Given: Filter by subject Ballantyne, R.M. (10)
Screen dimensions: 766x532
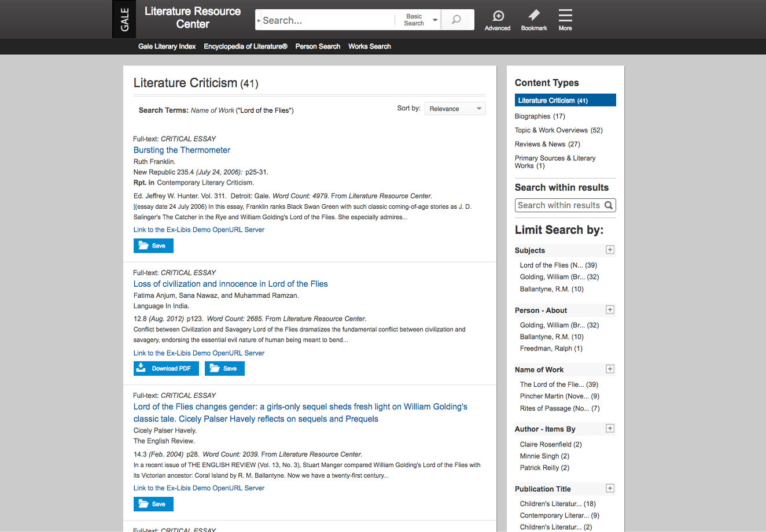Looking at the screenshot, I should pyautogui.click(x=552, y=289).
